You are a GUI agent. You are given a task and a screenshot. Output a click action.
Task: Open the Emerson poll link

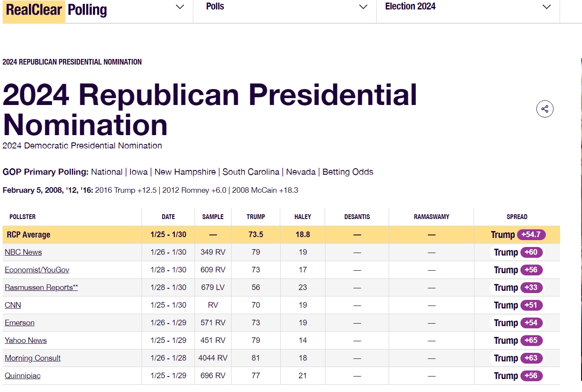click(x=19, y=323)
